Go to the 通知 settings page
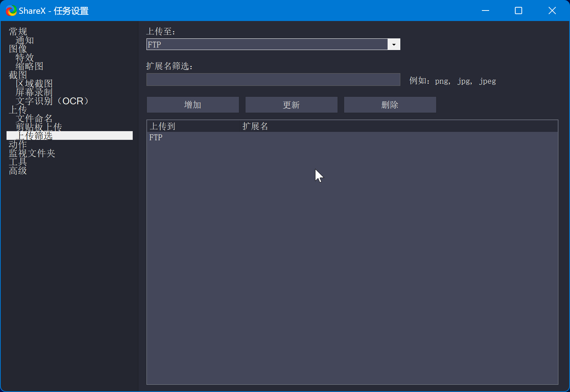The width and height of the screenshot is (570, 392). tap(25, 40)
